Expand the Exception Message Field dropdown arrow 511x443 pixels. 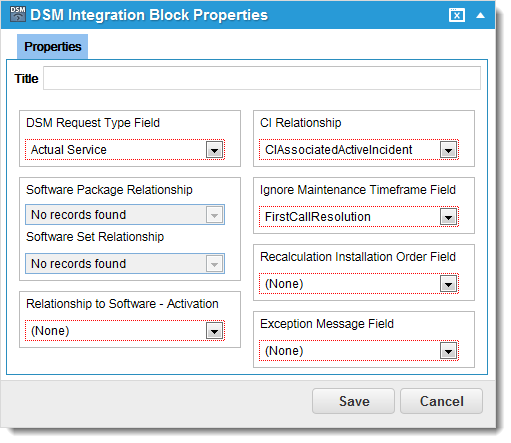pos(448,351)
